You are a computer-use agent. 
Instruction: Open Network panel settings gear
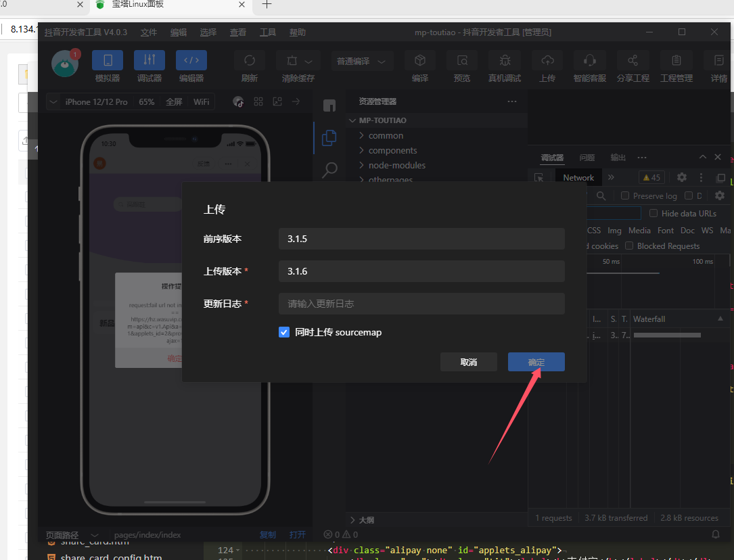[720, 195]
